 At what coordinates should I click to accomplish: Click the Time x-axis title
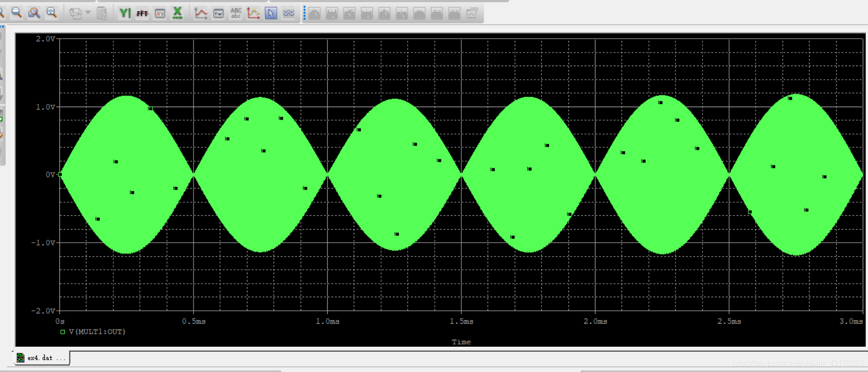pyautogui.click(x=461, y=342)
